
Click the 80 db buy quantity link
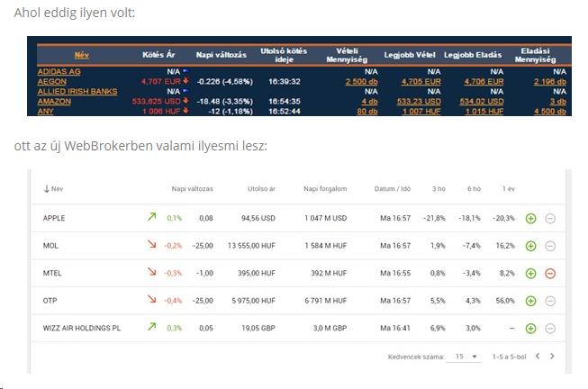pyautogui.click(x=367, y=111)
